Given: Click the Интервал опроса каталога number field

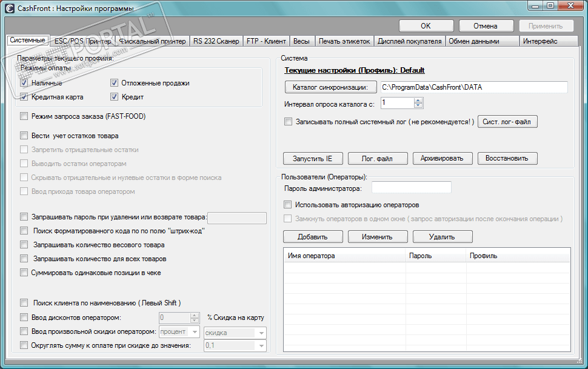Looking at the screenshot, I should tap(398, 103).
